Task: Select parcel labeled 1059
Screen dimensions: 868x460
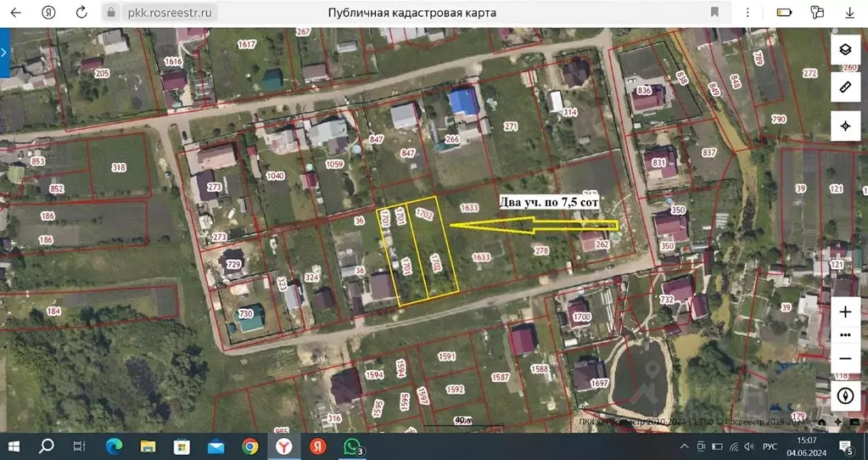Action: point(334,164)
